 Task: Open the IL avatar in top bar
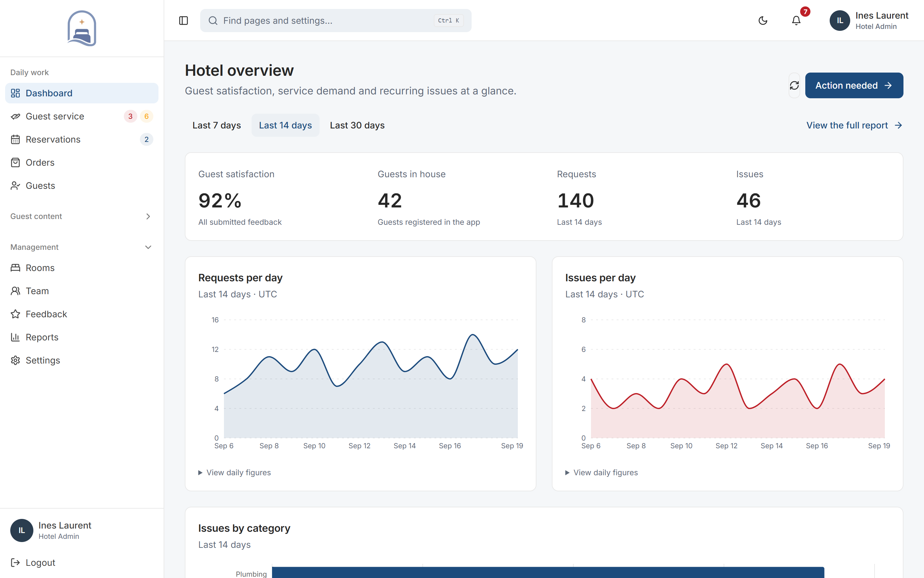point(840,21)
